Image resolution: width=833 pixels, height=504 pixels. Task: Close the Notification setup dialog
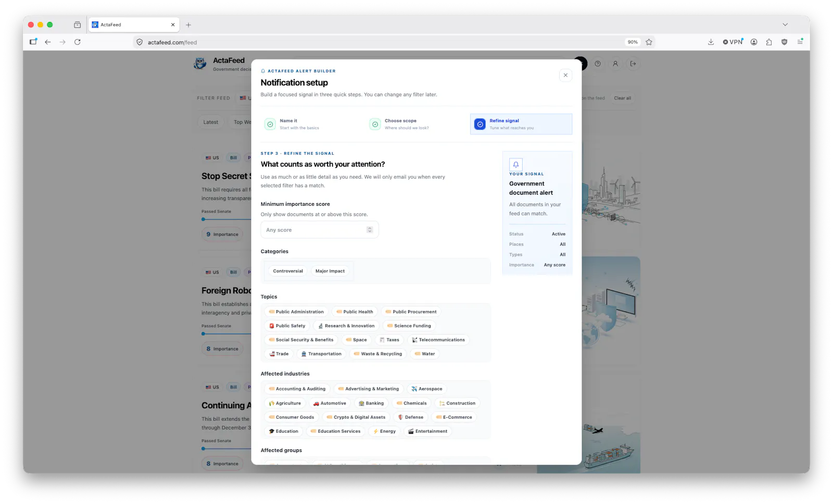tap(565, 75)
